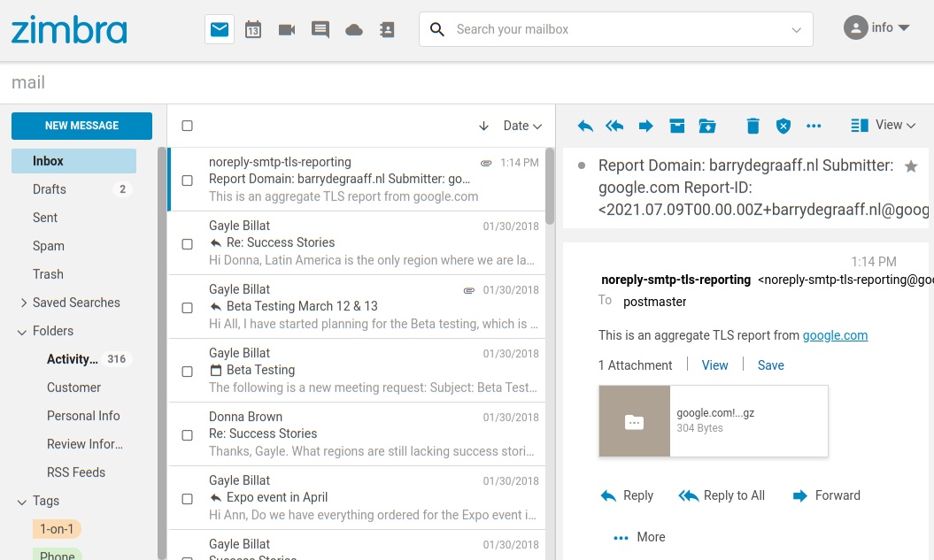
Task: Open the Date sort dropdown
Action: tap(521, 126)
